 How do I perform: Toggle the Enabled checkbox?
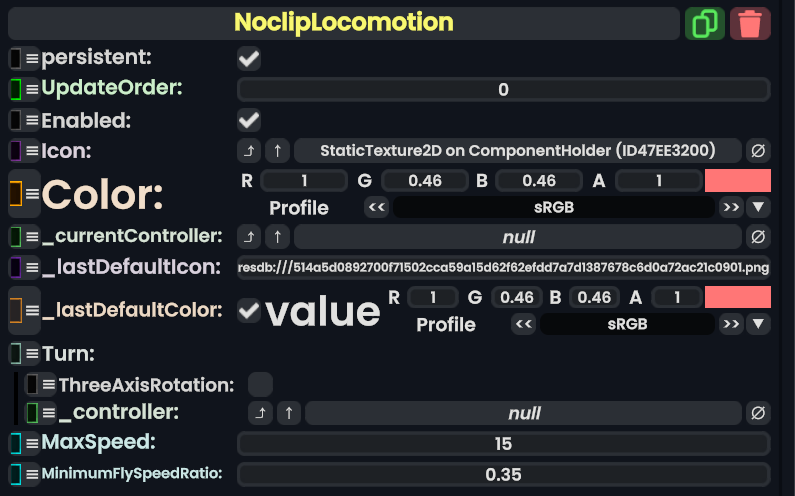(249, 120)
